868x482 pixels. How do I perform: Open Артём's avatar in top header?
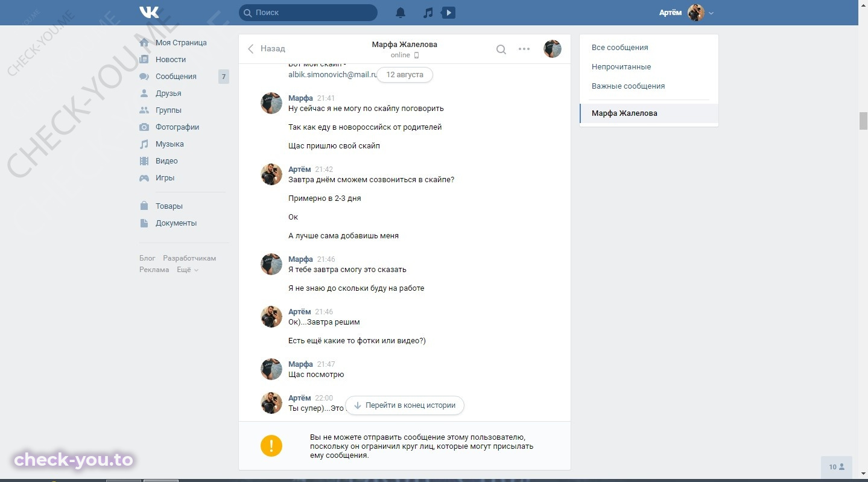[x=696, y=13]
